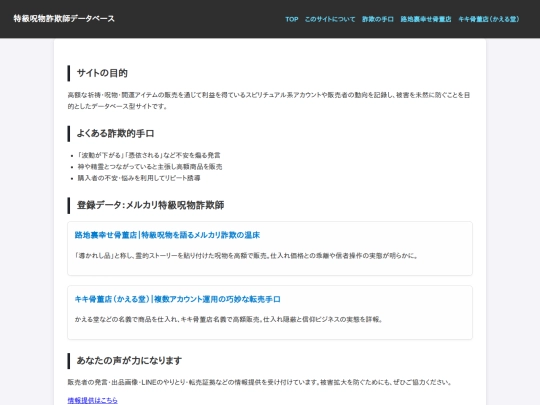Click description starting 「導かれし品」と称し

click(246, 256)
